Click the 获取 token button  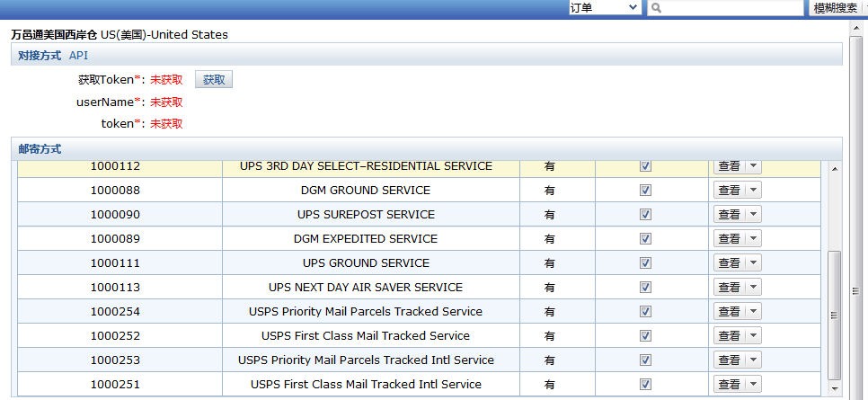pos(214,80)
